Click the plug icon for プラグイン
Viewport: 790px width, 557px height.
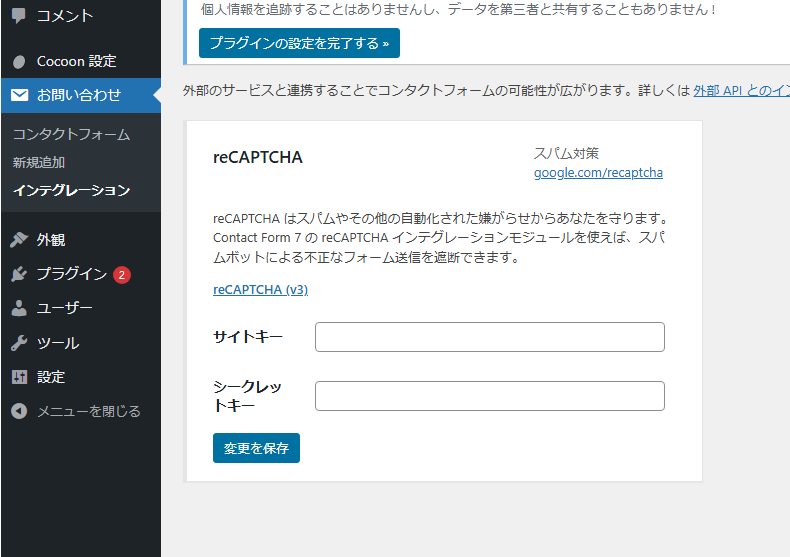(x=19, y=274)
